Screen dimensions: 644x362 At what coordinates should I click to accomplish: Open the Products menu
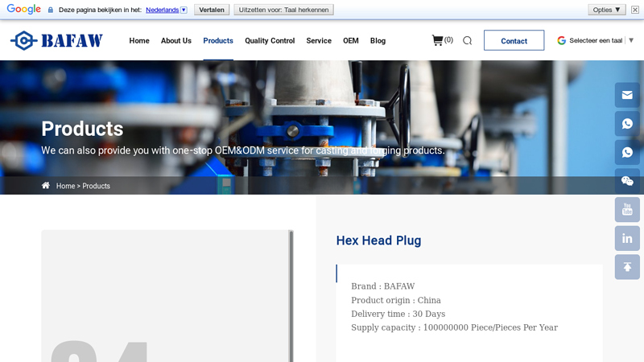click(218, 41)
